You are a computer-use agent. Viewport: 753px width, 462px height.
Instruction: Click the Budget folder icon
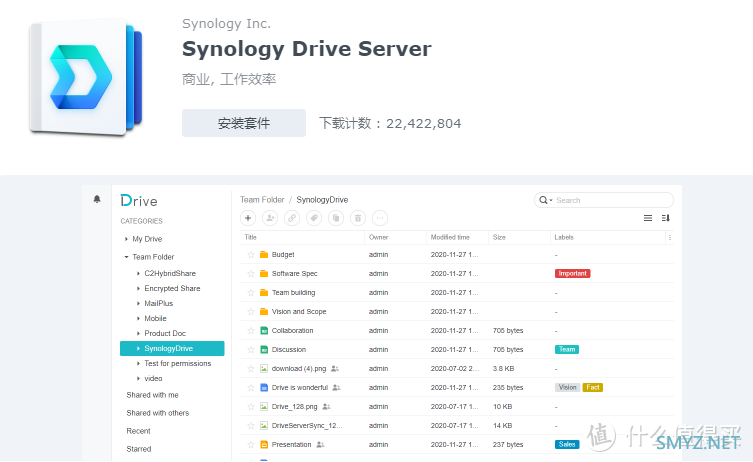(x=264, y=255)
